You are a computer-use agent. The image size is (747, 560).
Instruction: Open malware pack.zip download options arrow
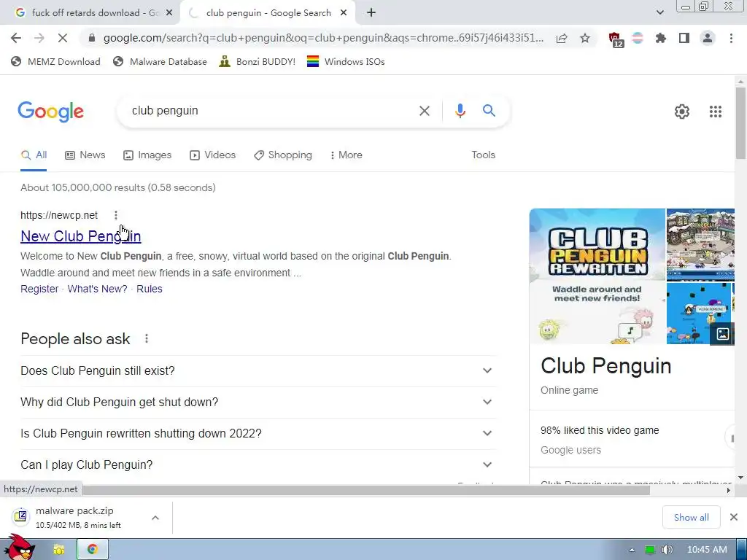tap(155, 518)
